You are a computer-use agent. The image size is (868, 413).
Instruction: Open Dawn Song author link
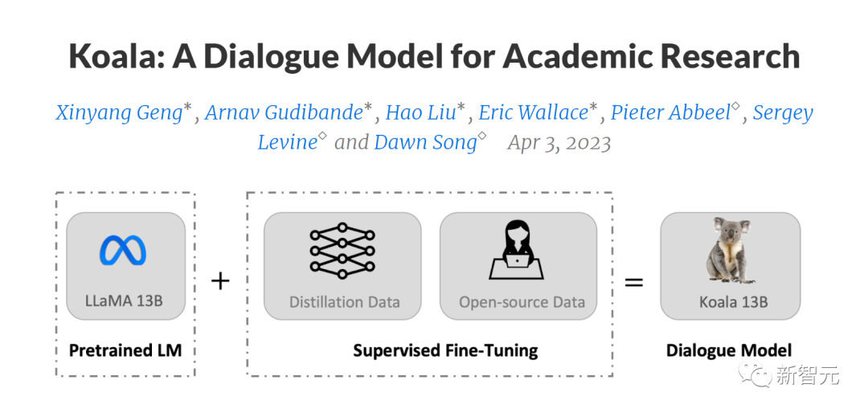[425, 143]
